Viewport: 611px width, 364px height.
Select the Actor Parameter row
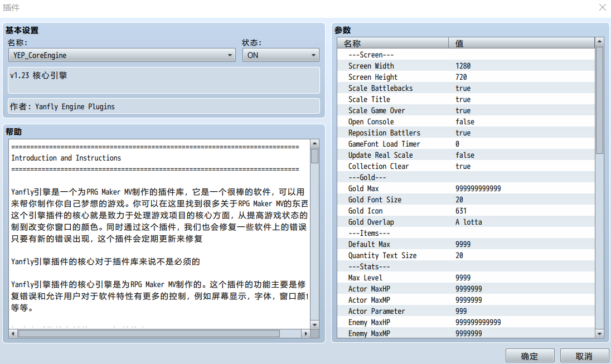(466, 312)
